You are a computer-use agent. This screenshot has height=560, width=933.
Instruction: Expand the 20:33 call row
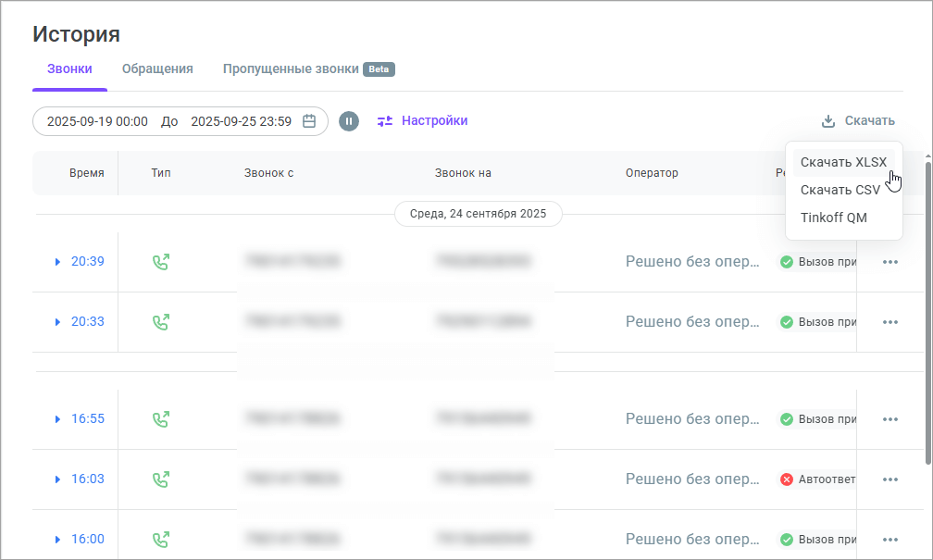pyautogui.click(x=58, y=322)
